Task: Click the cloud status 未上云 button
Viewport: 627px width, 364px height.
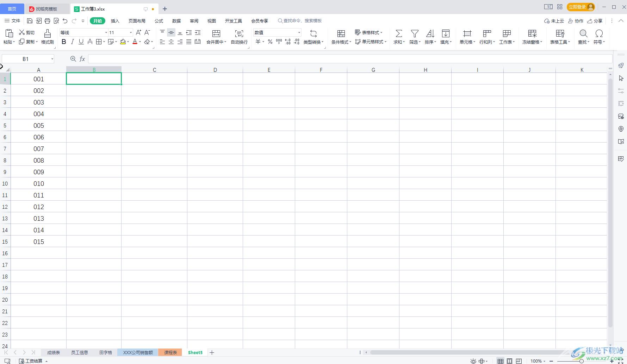Action: [x=554, y=21]
